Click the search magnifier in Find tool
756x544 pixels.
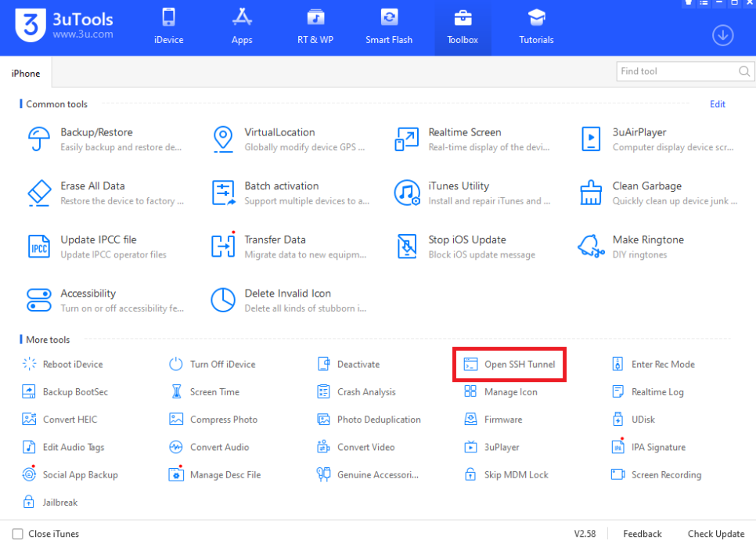pos(744,71)
